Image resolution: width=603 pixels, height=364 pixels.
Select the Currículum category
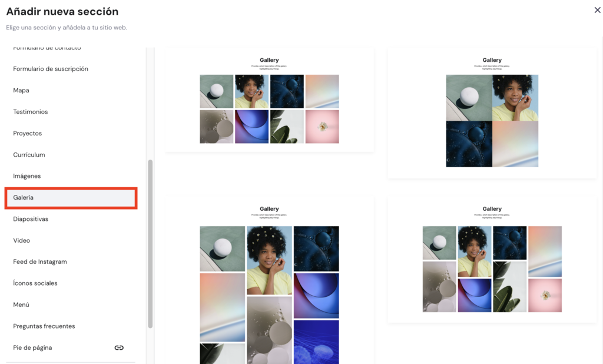(x=71, y=155)
